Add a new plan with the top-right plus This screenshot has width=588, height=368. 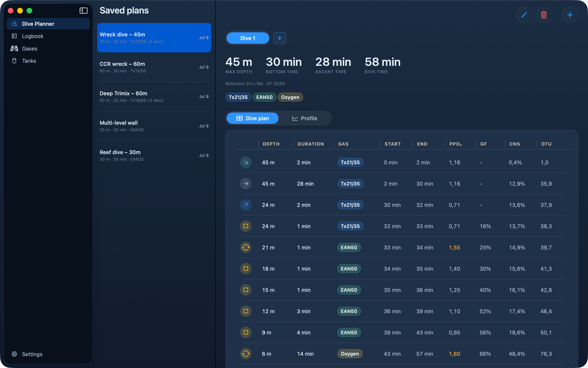coord(570,15)
